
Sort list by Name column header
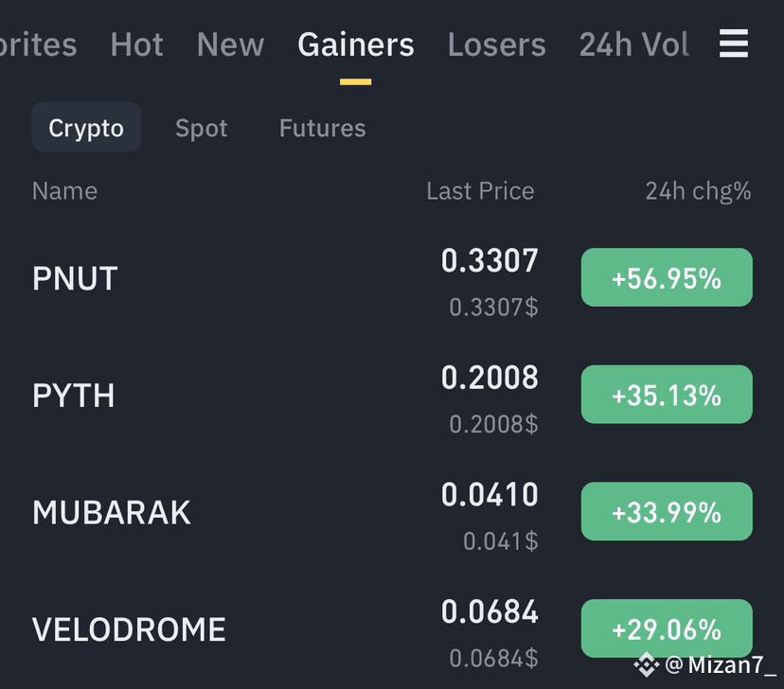(x=64, y=191)
